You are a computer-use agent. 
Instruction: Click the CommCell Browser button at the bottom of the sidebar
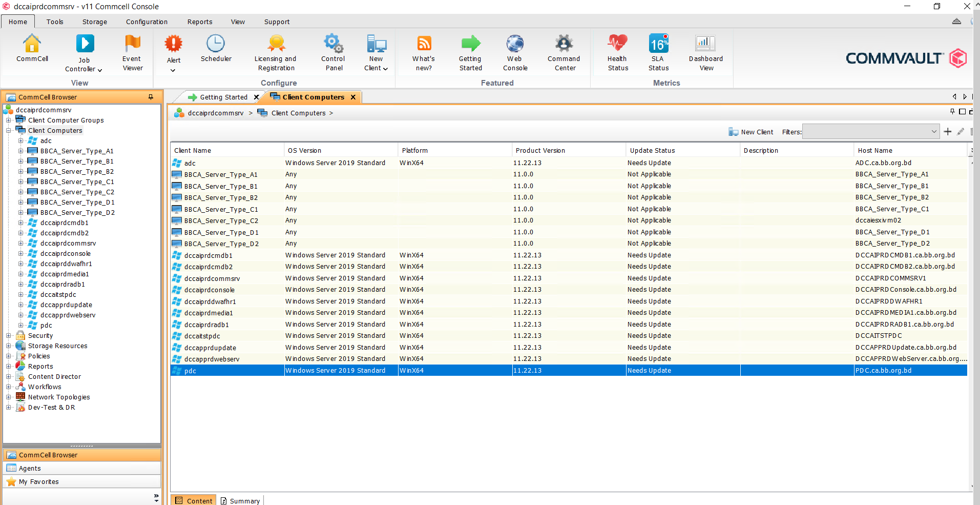(x=82, y=455)
